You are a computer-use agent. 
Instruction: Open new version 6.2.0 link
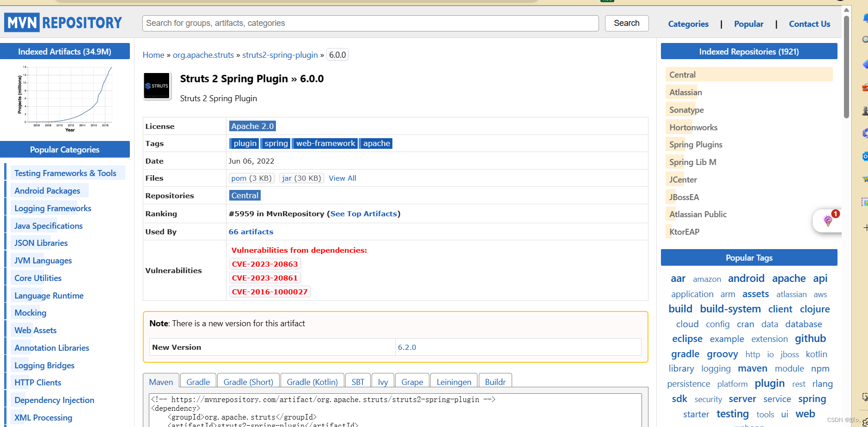pyautogui.click(x=407, y=347)
